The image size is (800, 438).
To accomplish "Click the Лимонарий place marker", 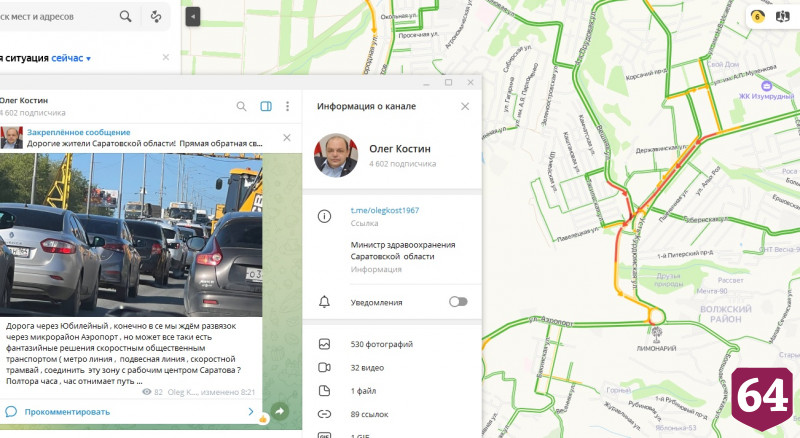I will (656, 335).
